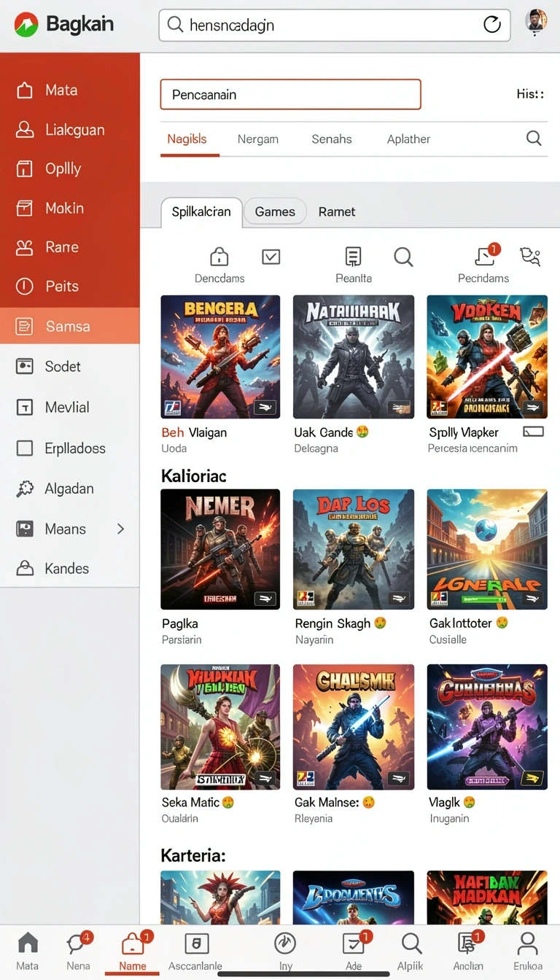
Task: Click the Anclian icon in bottom bar
Action: click(467, 943)
